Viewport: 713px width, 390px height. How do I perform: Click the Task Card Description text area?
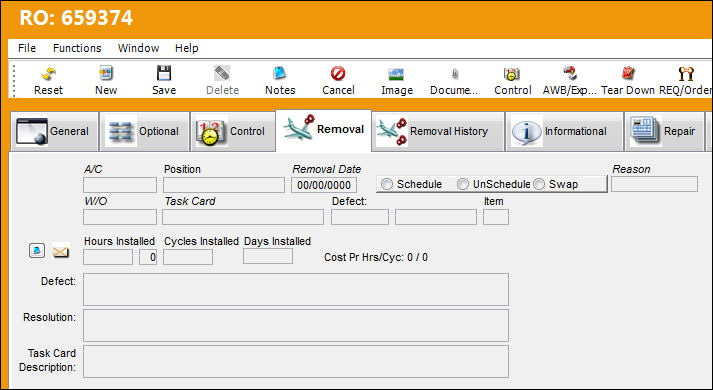click(x=296, y=361)
